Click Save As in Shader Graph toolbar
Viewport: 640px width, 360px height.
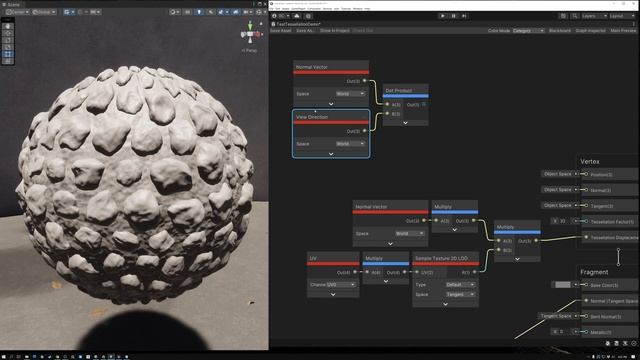coord(304,31)
